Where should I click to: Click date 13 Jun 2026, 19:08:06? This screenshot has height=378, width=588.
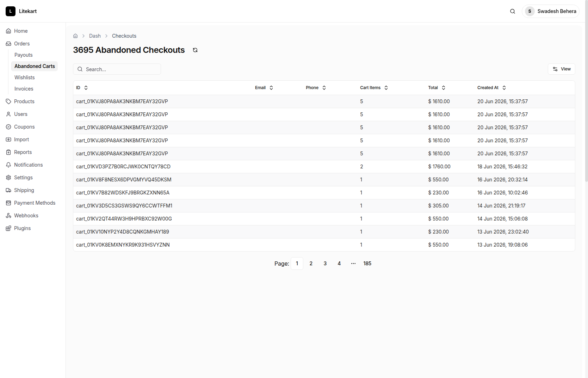coord(502,245)
